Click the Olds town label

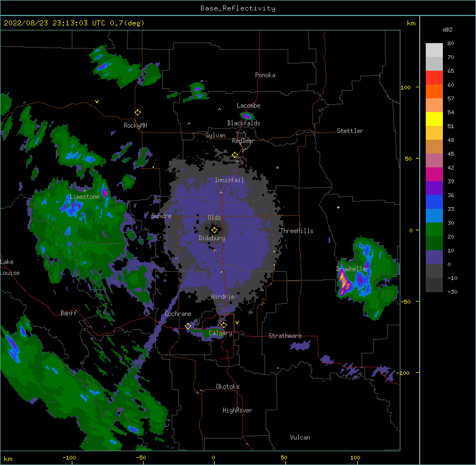click(214, 218)
